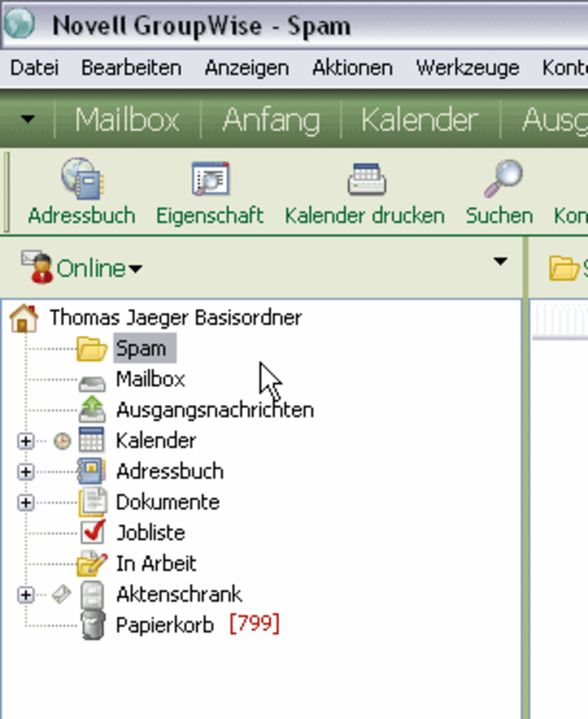The height and width of the screenshot is (719, 588).
Task: Select the In Arbeit folder
Action: (x=156, y=563)
